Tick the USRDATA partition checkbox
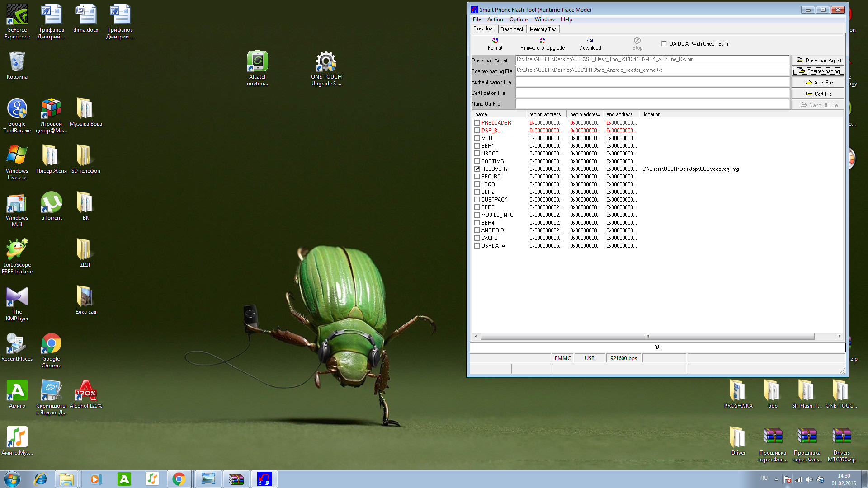 pyautogui.click(x=477, y=246)
